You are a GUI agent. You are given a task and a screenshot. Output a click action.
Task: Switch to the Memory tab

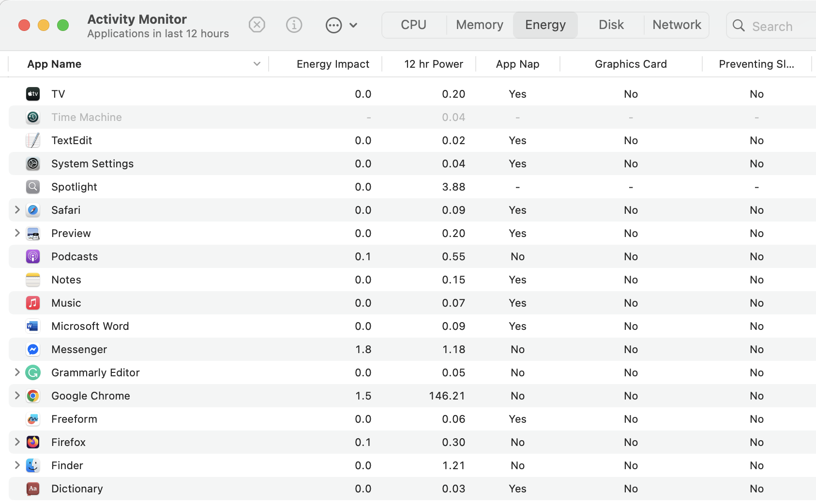479,25
